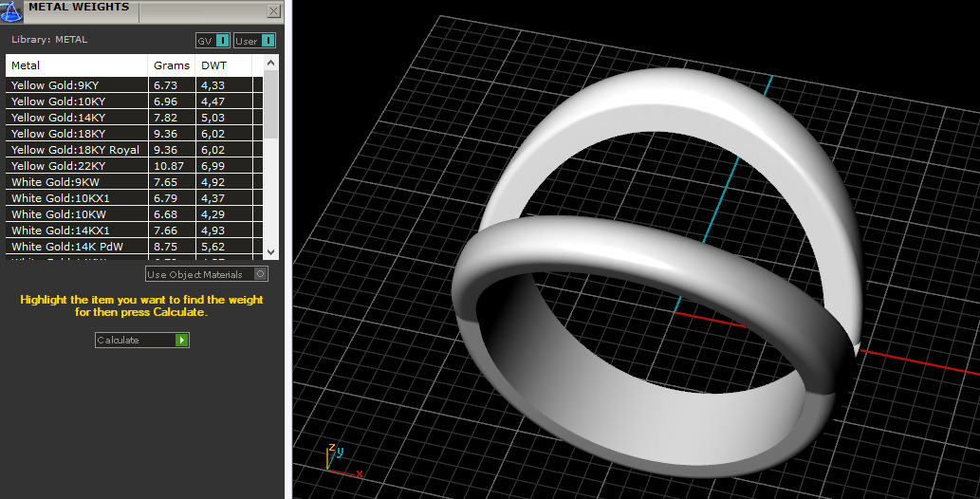The height and width of the screenshot is (499, 980).
Task: Click the Library: METAL label
Action: pyautogui.click(x=49, y=40)
